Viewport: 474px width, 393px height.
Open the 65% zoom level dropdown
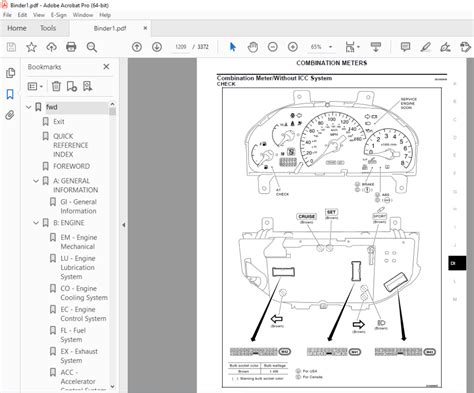[331, 47]
